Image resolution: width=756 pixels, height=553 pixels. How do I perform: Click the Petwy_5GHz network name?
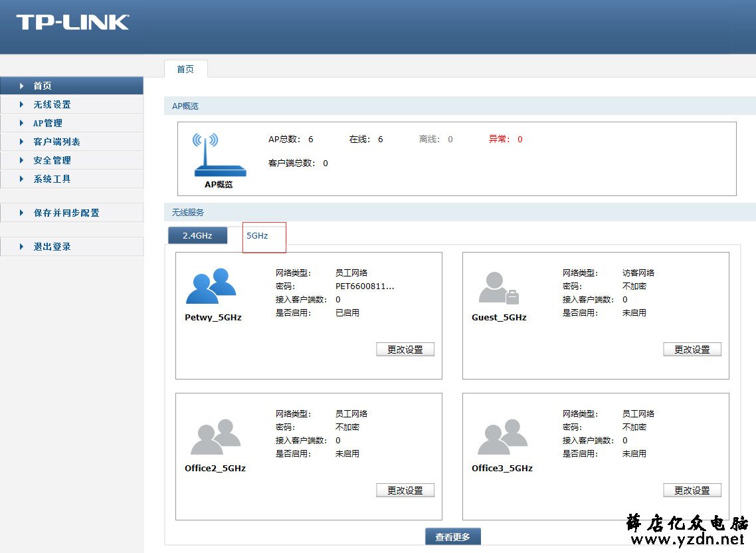[213, 317]
